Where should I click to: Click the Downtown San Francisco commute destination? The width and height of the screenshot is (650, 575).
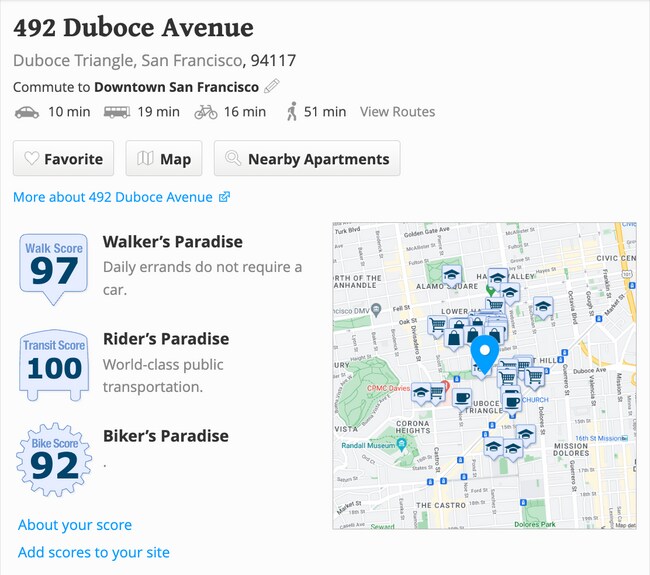tap(176, 87)
